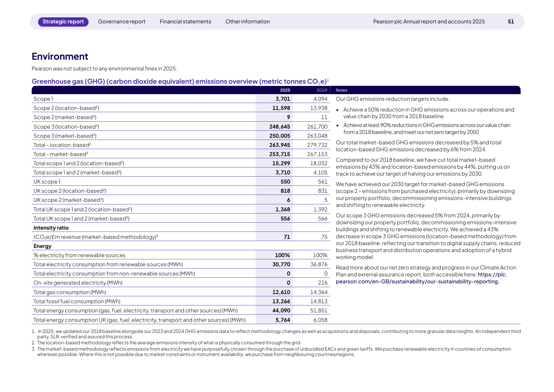Open Financial statements tab
Image resolution: width=554 pixels, height=392 pixels.
185,22
